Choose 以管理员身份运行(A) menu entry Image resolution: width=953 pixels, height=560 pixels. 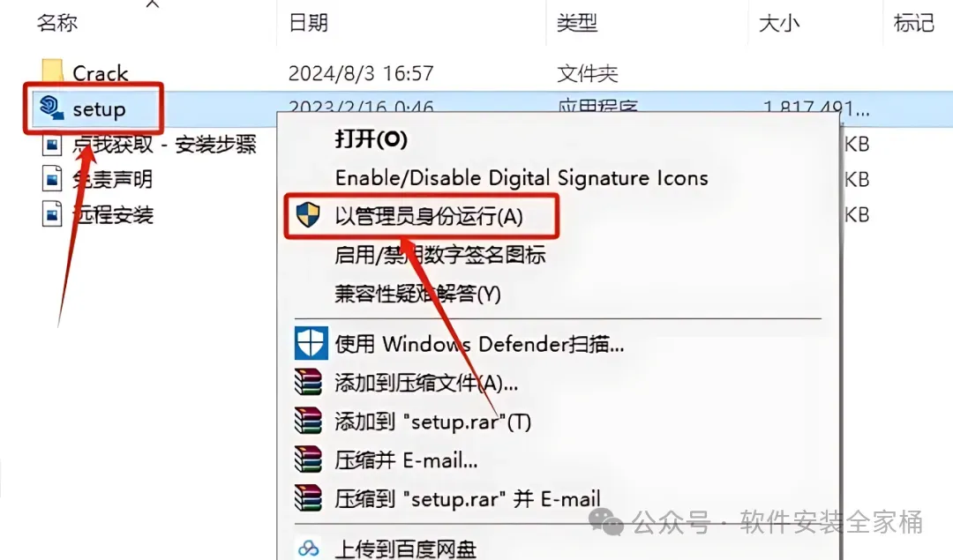[x=429, y=215]
